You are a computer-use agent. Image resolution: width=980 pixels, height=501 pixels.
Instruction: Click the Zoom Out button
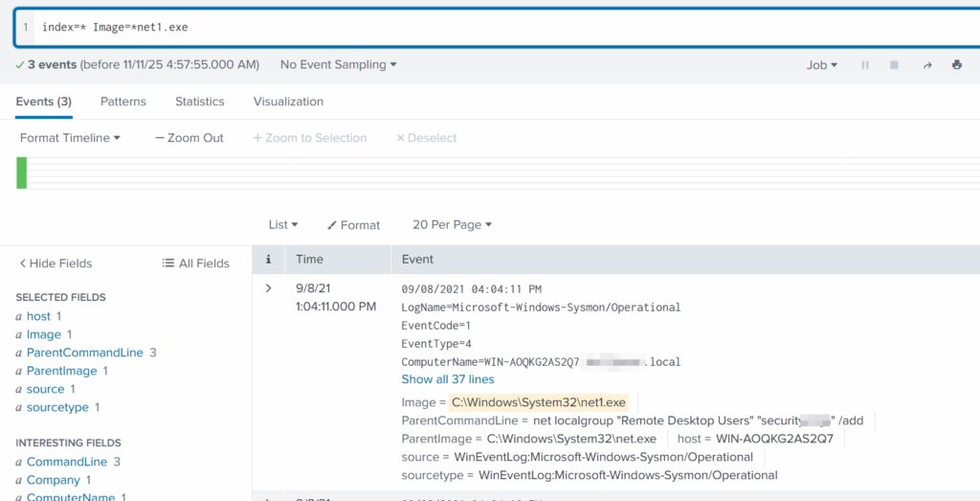click(x=189, y=138)
